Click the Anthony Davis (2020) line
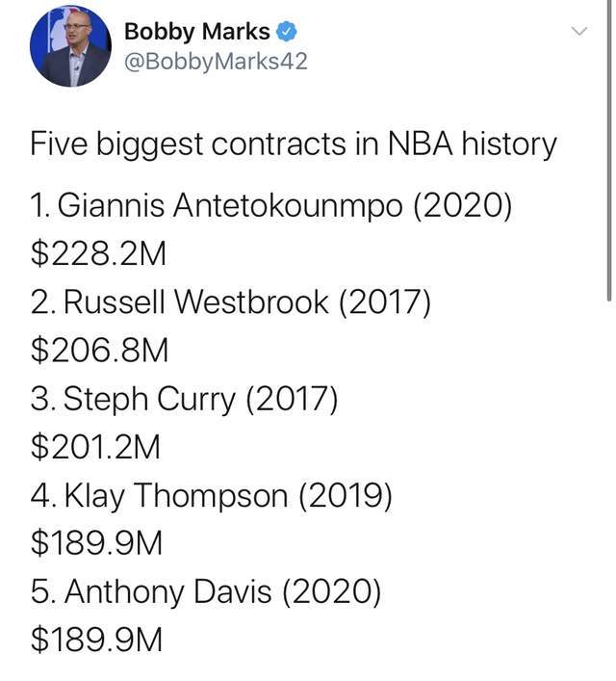 pos(206,592)
